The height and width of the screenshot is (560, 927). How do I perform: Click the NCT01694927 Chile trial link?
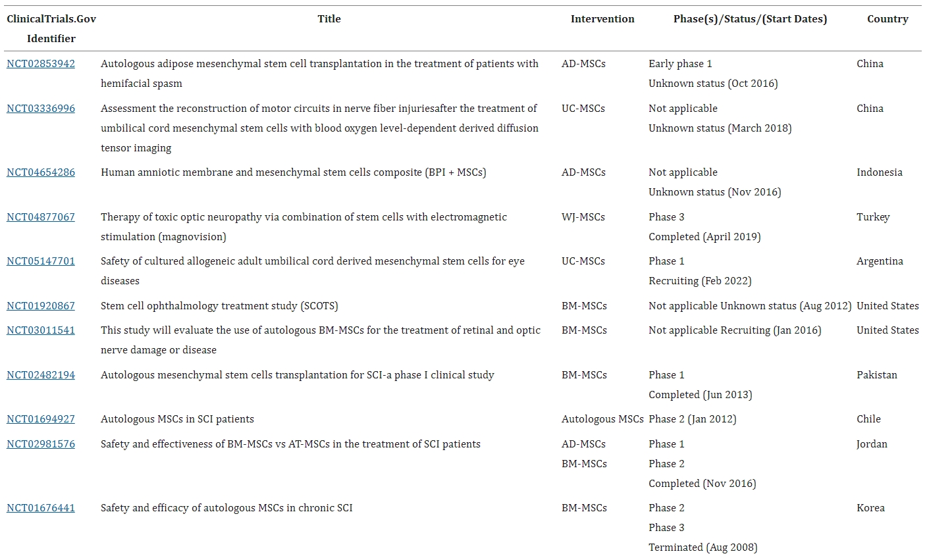pyautogui.click(x=41, y=419)
